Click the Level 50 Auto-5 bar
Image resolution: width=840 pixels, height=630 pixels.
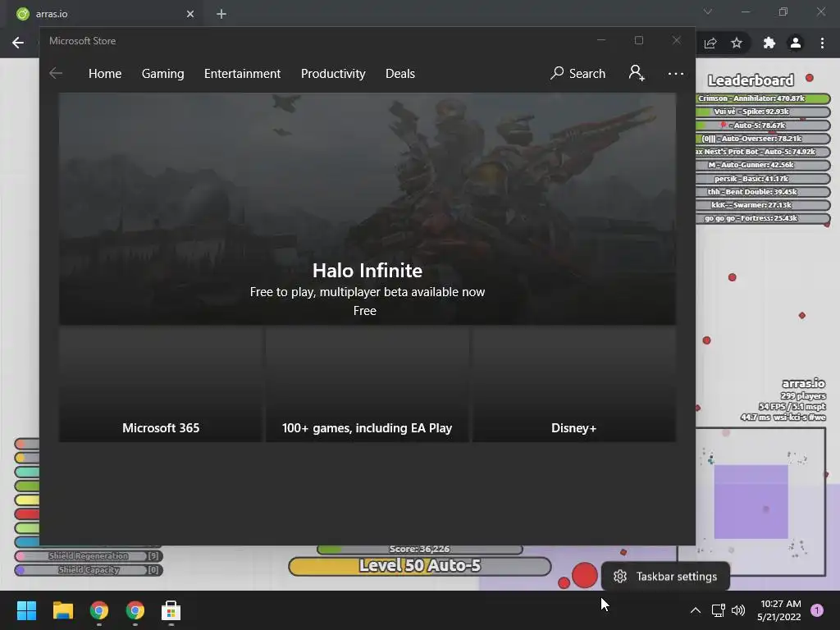[419, 566]
